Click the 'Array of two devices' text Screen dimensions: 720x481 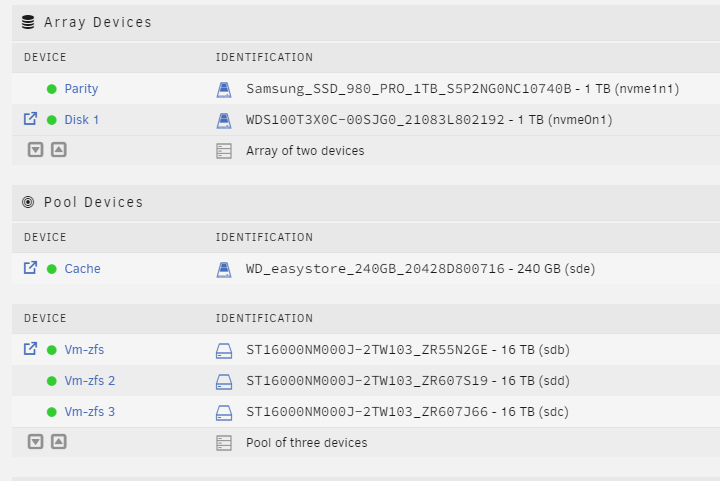(x=305, y=151)
